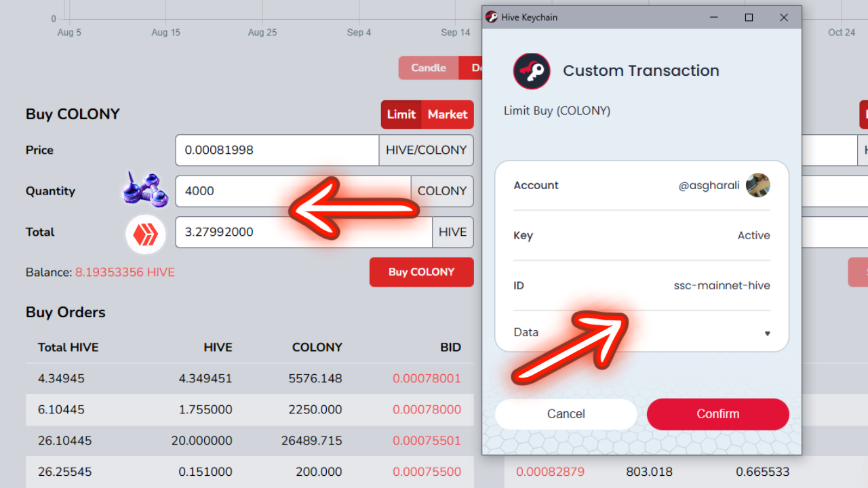Confirm the custom transaction
The height and width of the screenshot is (488, 868).
tap(718, 414)
